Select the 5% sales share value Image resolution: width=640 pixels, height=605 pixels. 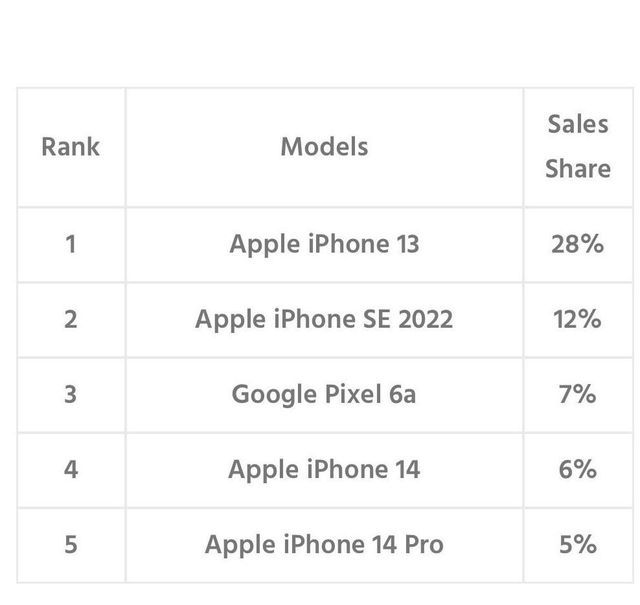577,544
